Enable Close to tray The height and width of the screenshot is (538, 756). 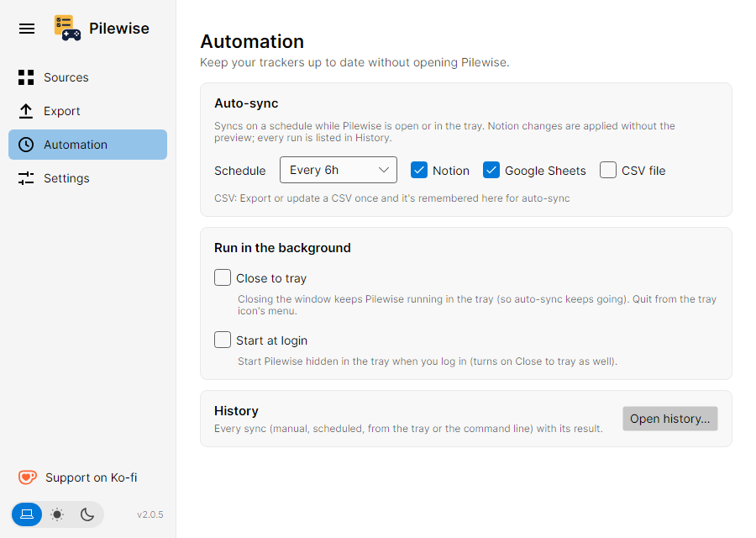(x=223, y=278)
